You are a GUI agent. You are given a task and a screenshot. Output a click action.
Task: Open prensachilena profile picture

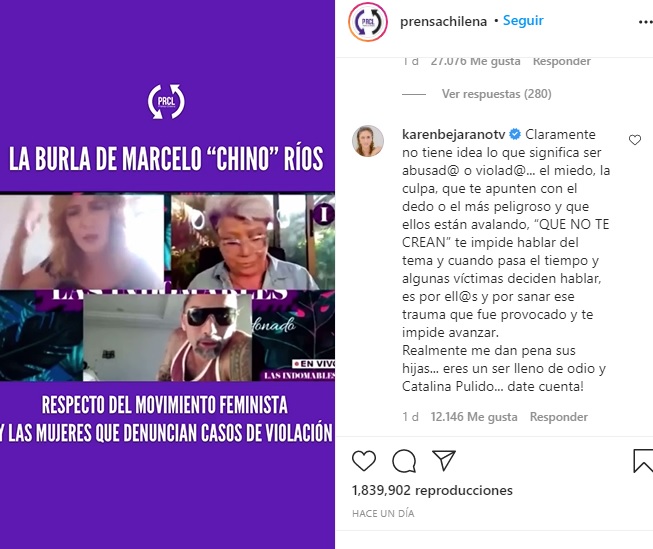(368, 22)
